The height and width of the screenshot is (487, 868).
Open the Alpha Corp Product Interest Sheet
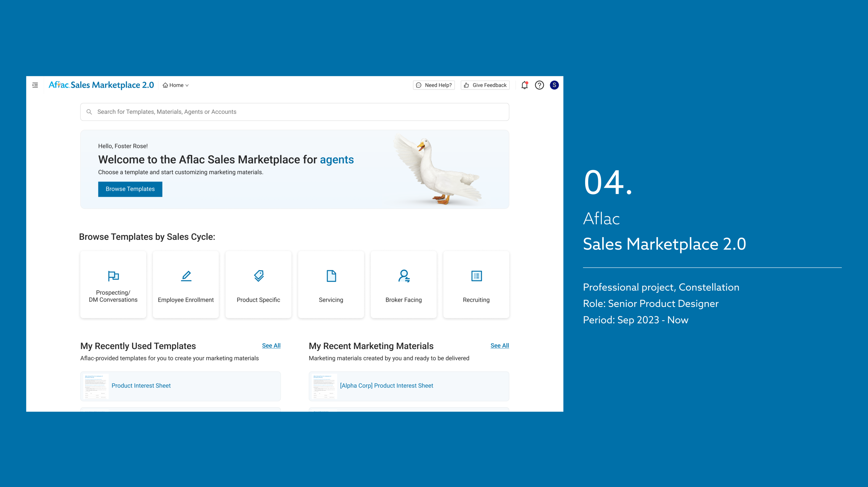(x=387, y=386)
